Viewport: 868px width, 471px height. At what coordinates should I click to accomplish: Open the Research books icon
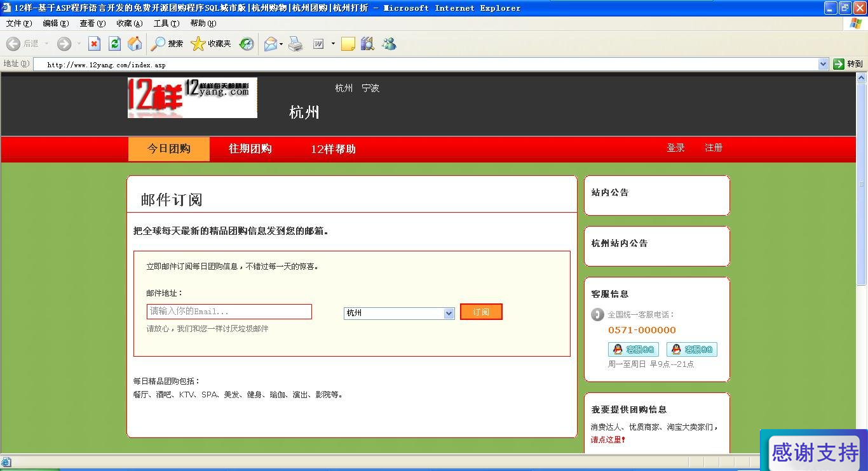(x=367, y=44)
